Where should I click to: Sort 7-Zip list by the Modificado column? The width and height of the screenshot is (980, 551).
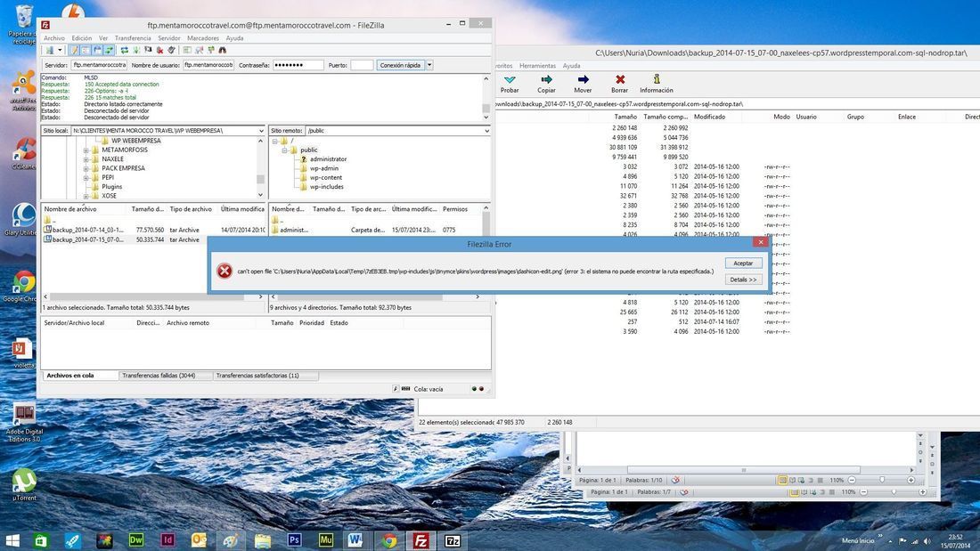709,117
